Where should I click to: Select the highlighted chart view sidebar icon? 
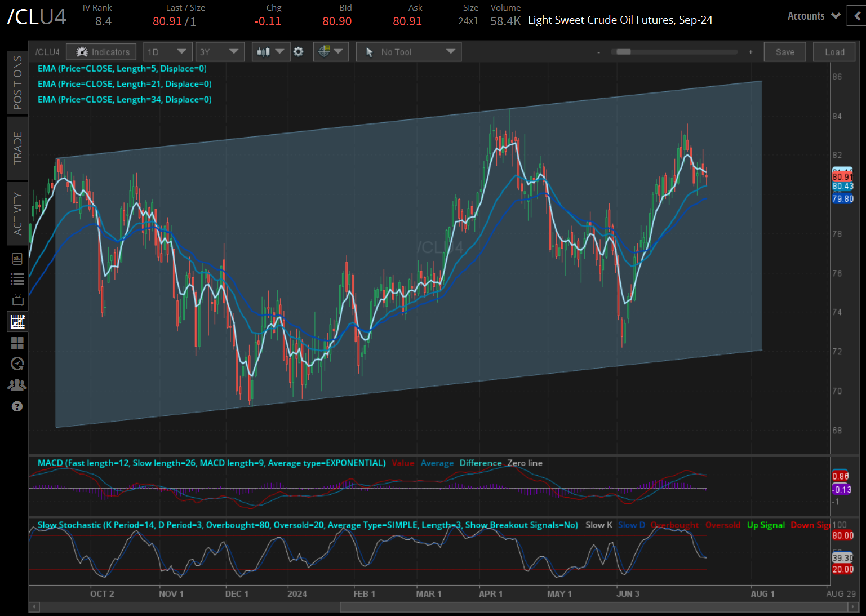[17, 322]
